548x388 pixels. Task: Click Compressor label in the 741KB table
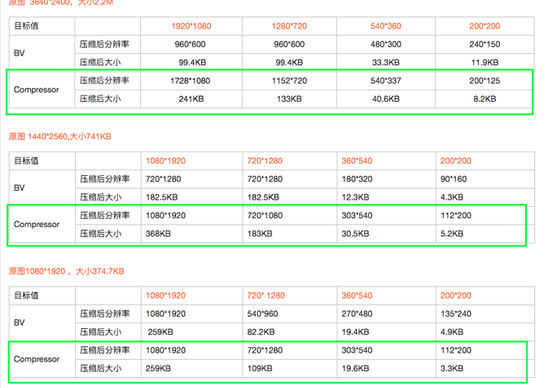(x=36, y=224)
